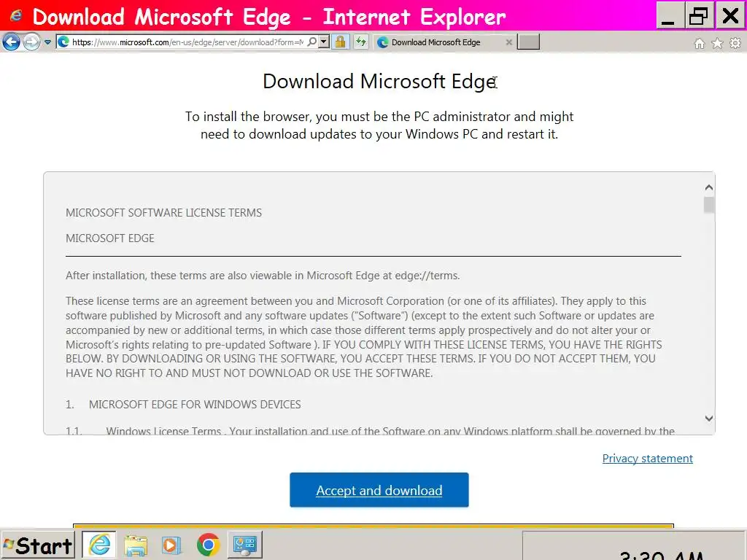The height and width of the screenshot is (560, 747).
Task: Go back with the browser Back arrow
Action: click(x=12, y=42)
